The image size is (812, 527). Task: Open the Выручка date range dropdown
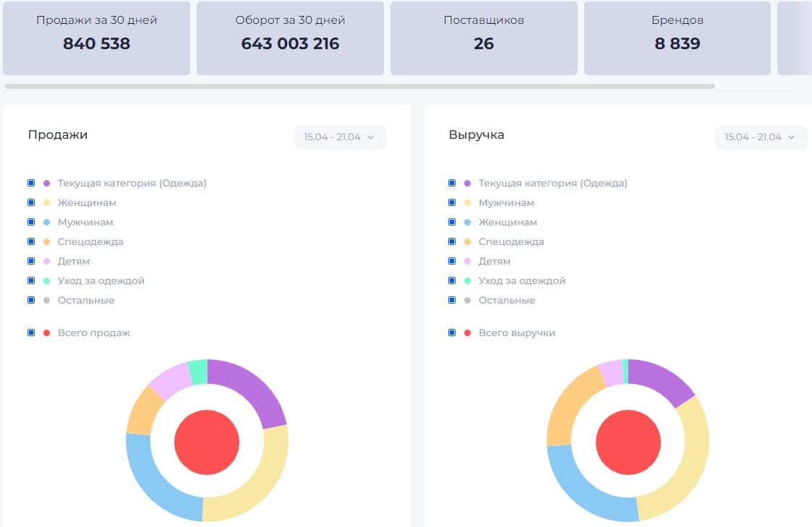tap(761, 137)
